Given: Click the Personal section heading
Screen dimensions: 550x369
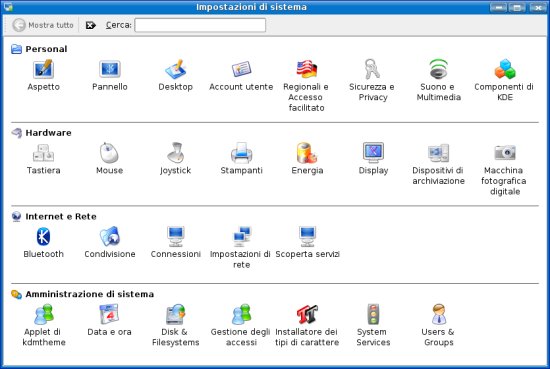Looking at the screenshot, I should point(46,49).
